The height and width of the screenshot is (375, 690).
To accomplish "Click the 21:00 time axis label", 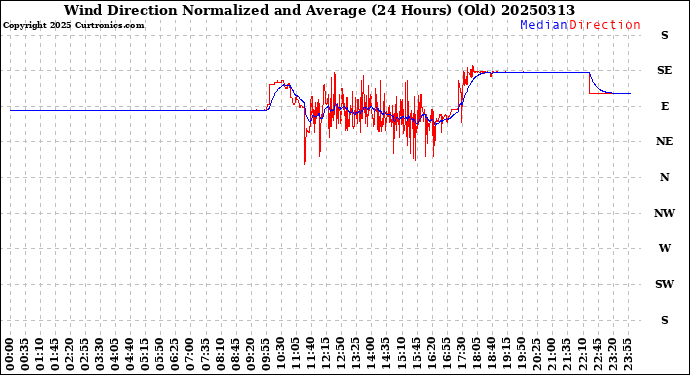I will [x=551, y=354].
